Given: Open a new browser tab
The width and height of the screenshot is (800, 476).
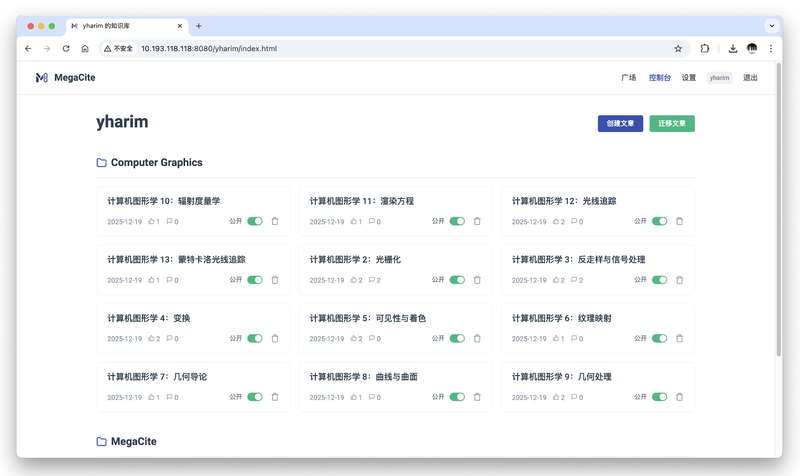Looking at the screenshot, I should pyautogui.click(x=198, y=26).
